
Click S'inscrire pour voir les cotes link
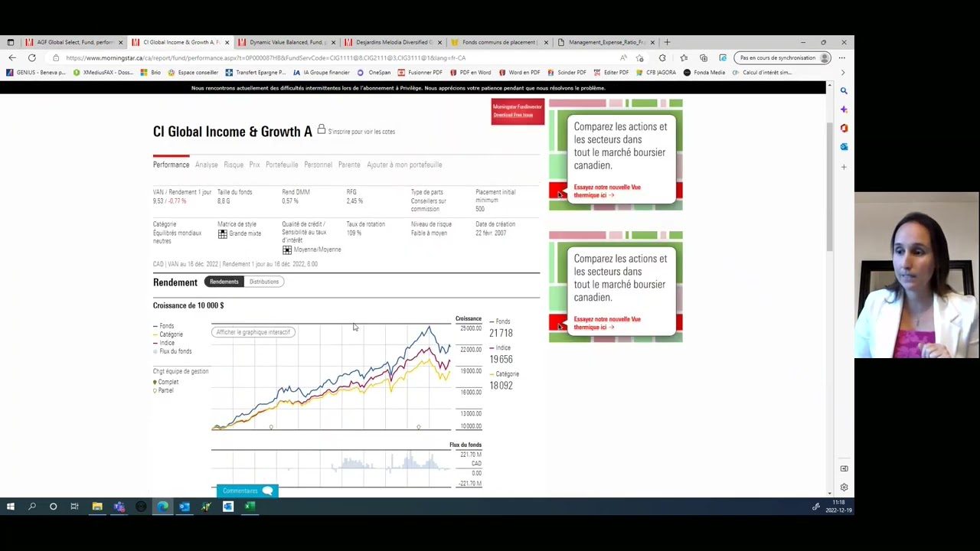[x=361, y=132]
